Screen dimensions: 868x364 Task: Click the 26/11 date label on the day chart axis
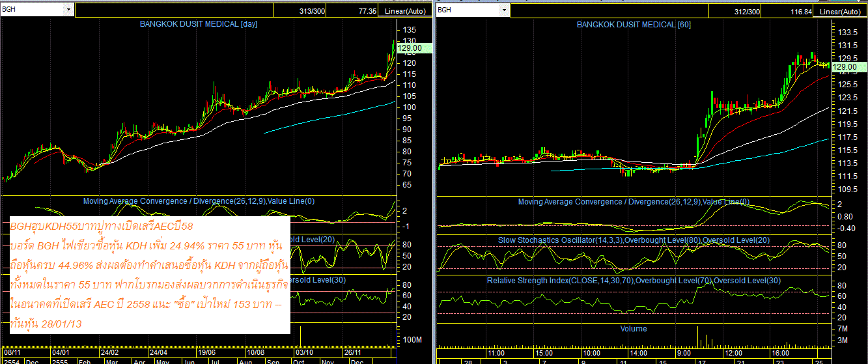354,352
